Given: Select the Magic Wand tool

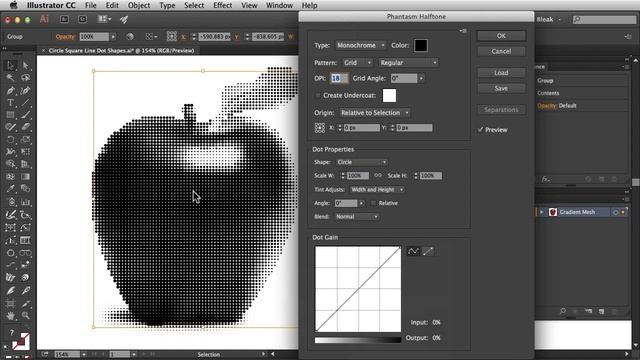Looking at the screenshot, I should (10, 78).
